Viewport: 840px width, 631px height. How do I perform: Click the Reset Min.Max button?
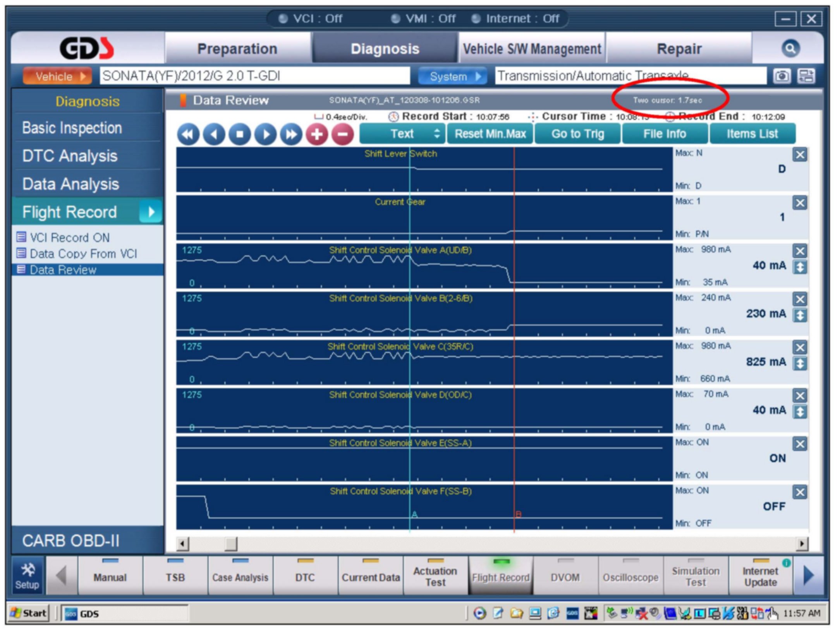coord(490,134)
